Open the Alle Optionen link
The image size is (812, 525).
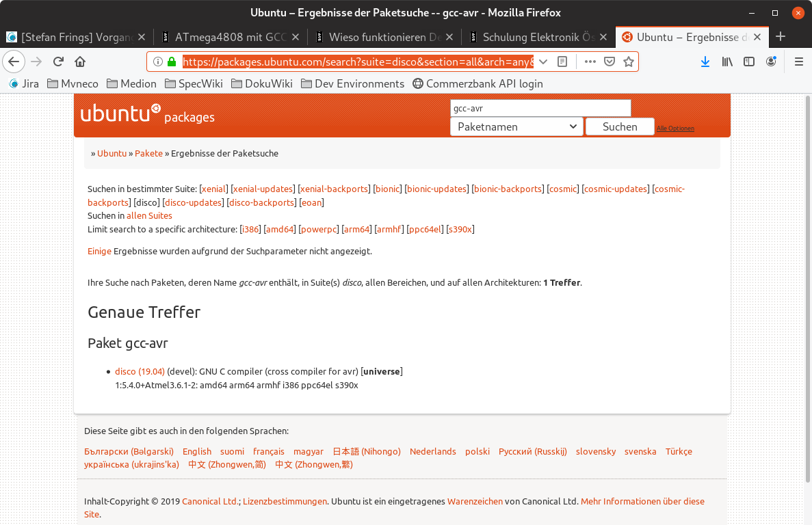pos(675,129)
